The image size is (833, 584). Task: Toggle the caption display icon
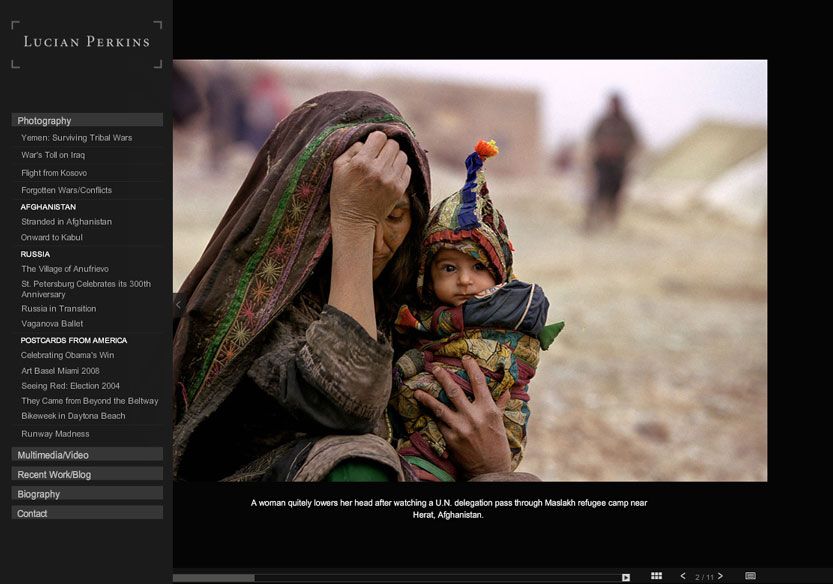point(750,576)
